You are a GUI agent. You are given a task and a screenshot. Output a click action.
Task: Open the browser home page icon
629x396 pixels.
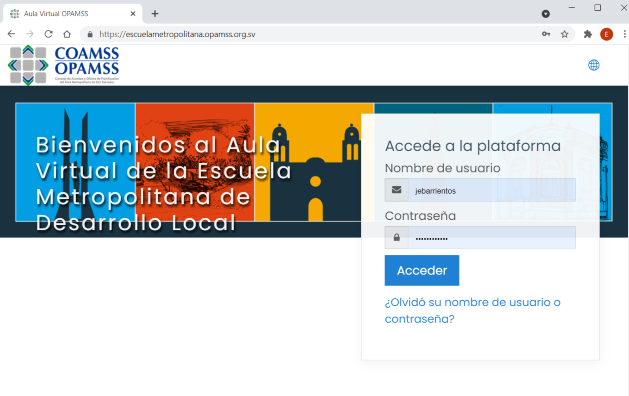tap(67, 34)
